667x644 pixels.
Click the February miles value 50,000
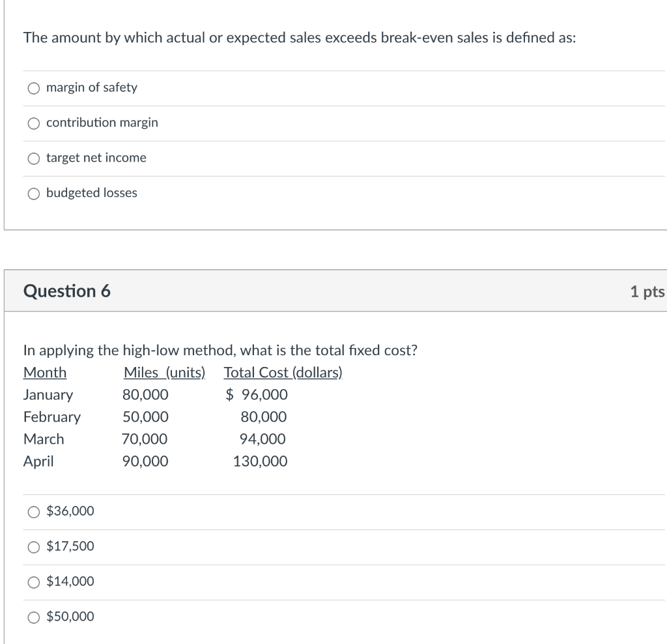(145, 417)
